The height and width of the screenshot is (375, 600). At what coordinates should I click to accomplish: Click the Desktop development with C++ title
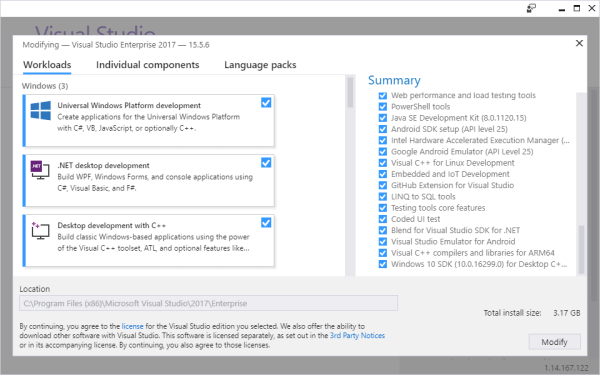112,225
